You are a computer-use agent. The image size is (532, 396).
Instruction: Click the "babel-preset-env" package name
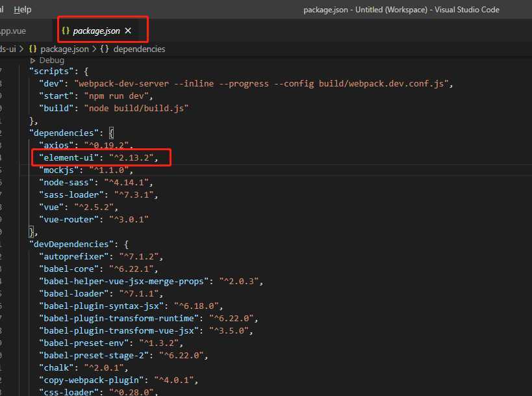point(84,343)
